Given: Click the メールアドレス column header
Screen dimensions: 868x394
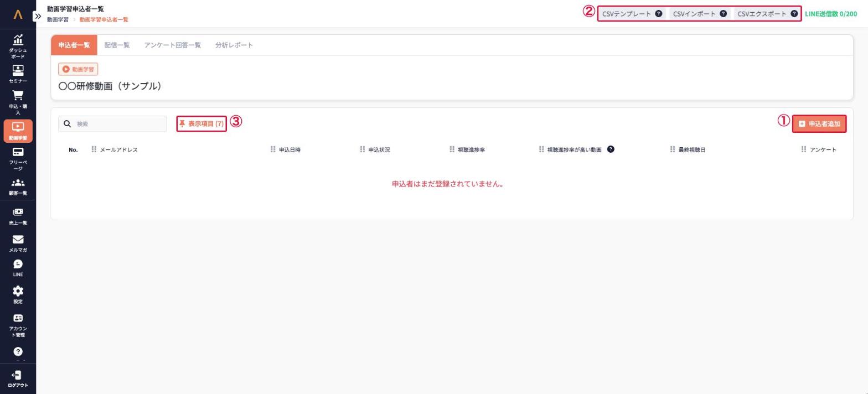Looking at the screenshot, I should [x=118, y=150].
